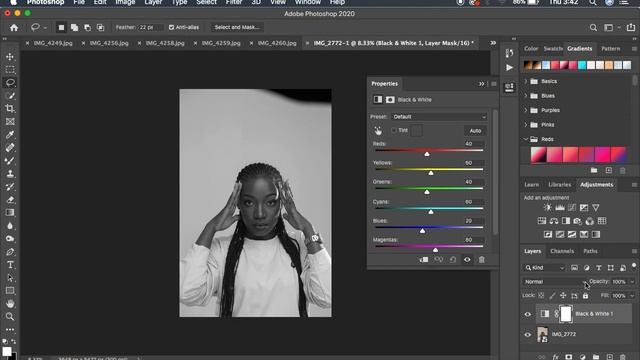Switch to the Channels tab
Viewport: 640px width, 360px height.
pos(562,251)
